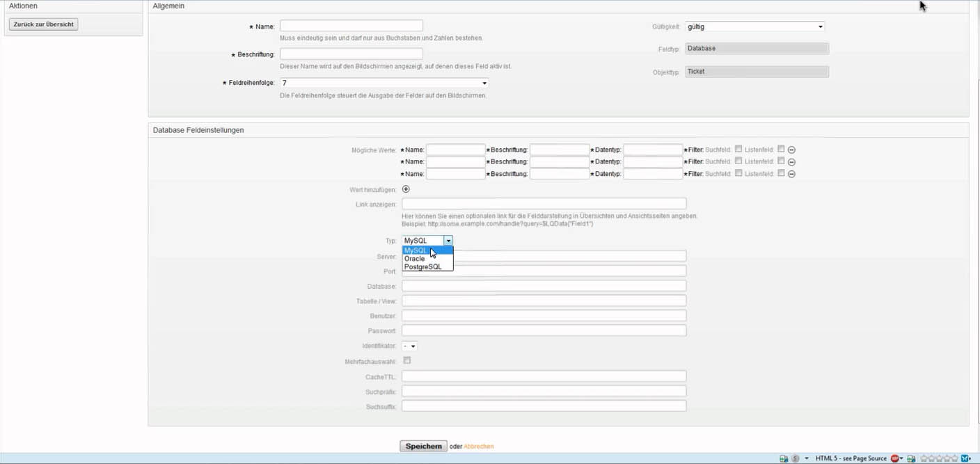The image size is (980, 464).
Task: Click the Aktionen sidebar heading
Action: (23, 6)
